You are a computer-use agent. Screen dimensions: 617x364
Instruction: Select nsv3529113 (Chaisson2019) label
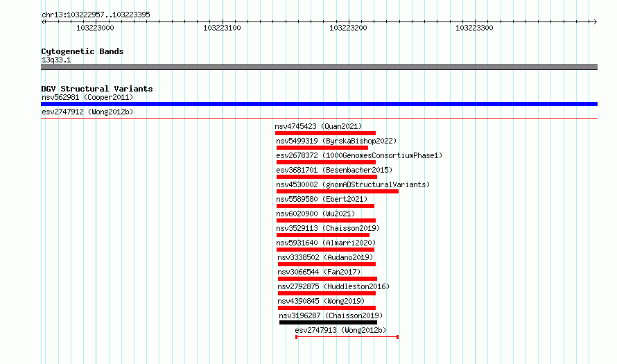click(328, 228)
